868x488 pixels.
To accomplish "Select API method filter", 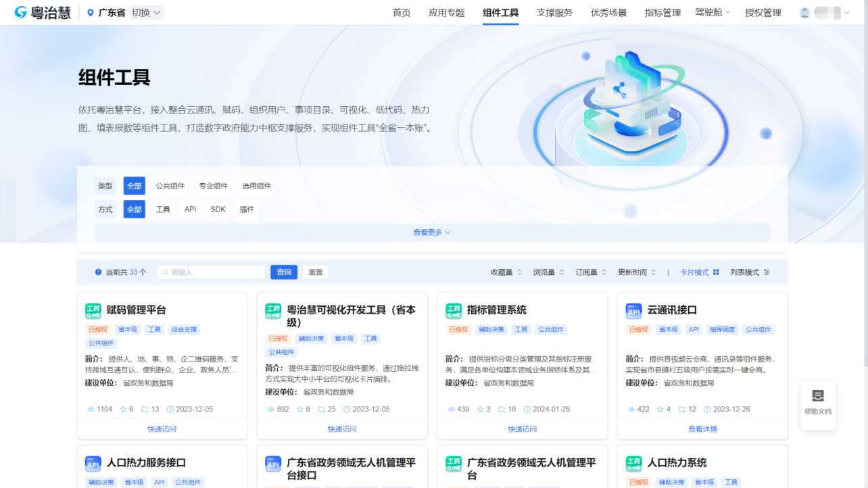I will pyautogui.click(x=191, y=210).
